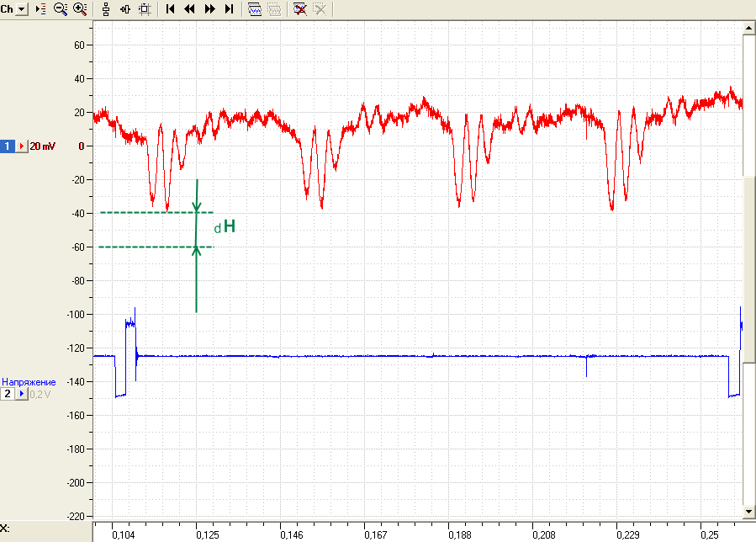Fast-forward one page ahead

point(209,9)
